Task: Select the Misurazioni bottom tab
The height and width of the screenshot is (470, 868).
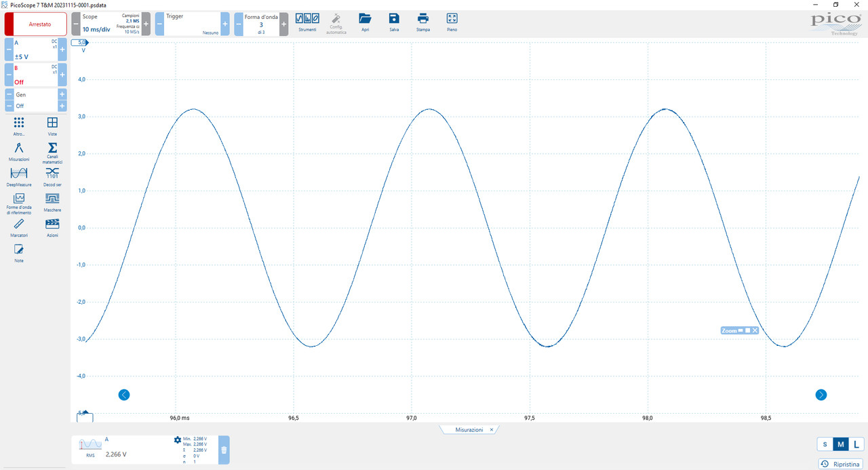Action: click(469, 430)
